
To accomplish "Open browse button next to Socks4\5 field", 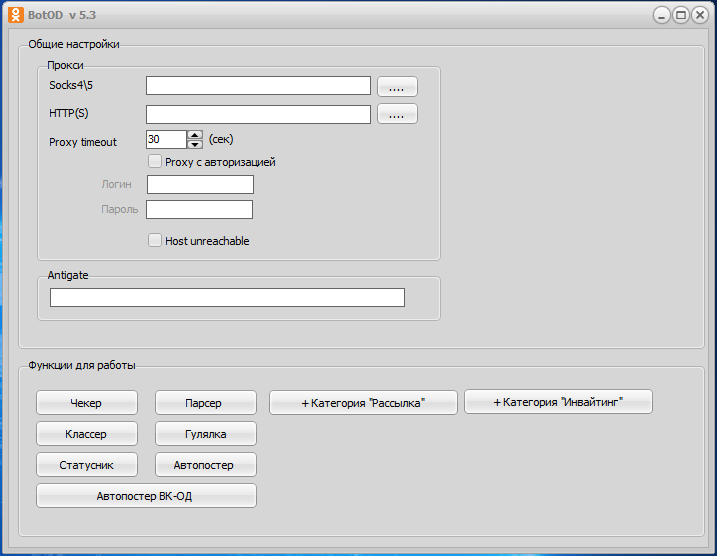I will (397, 87).
